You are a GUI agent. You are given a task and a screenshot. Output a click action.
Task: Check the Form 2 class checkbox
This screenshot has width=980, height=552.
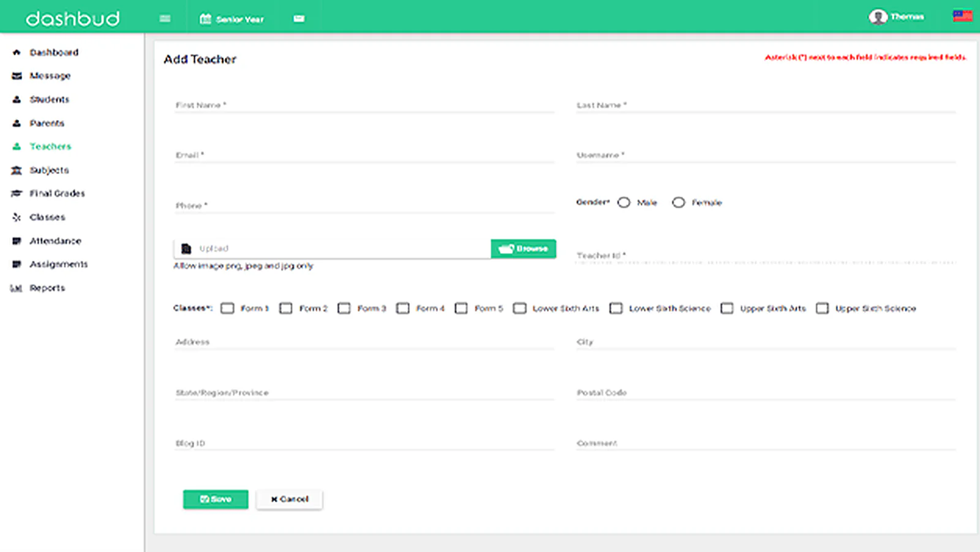click(x=285, y=308)
